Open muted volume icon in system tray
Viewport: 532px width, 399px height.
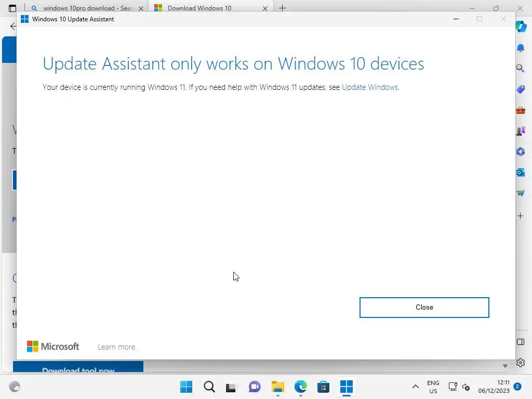466,387
